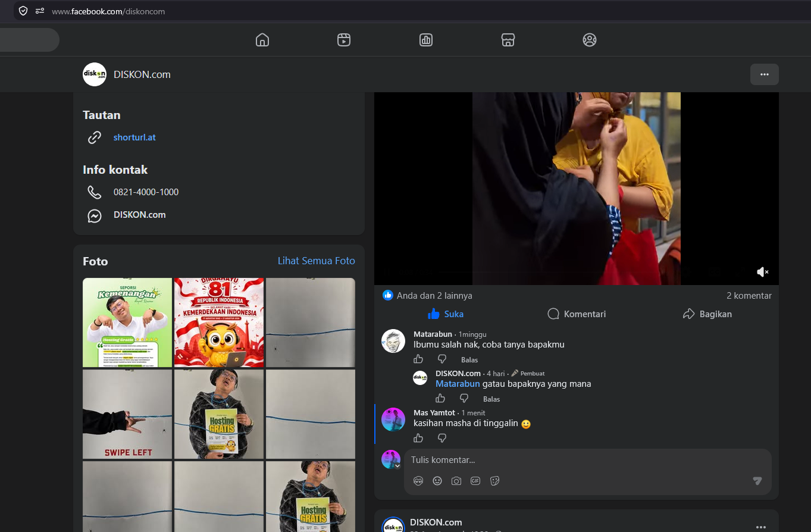Dislike Mas Yamtot's comment with thumbs down
The height and width of the screenshot is (532, 811).
(442, 438)
